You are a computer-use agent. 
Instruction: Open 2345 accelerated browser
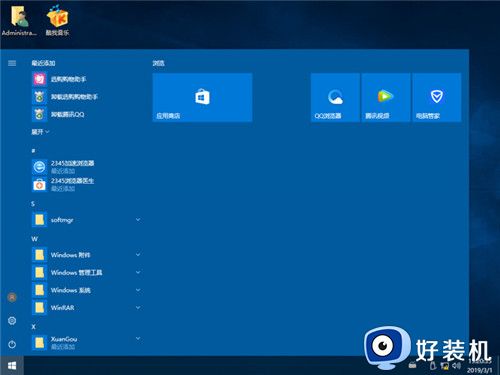pos(87,166)
